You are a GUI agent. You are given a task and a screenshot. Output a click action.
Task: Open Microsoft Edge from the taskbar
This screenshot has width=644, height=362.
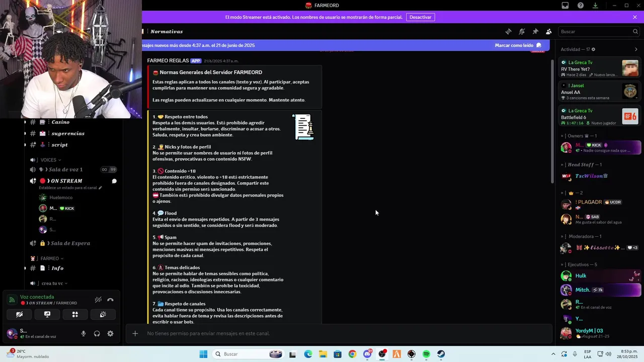click(308, 354)
